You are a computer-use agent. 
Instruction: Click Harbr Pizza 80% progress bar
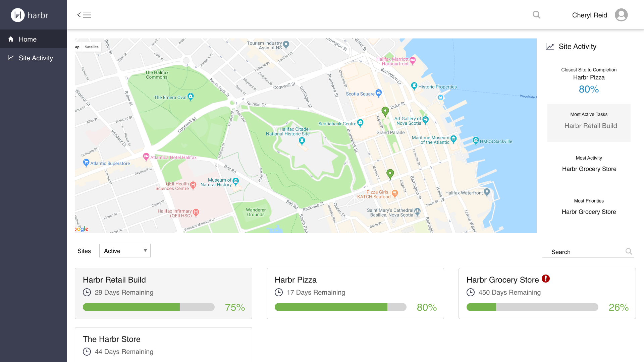tap(340, 307)
